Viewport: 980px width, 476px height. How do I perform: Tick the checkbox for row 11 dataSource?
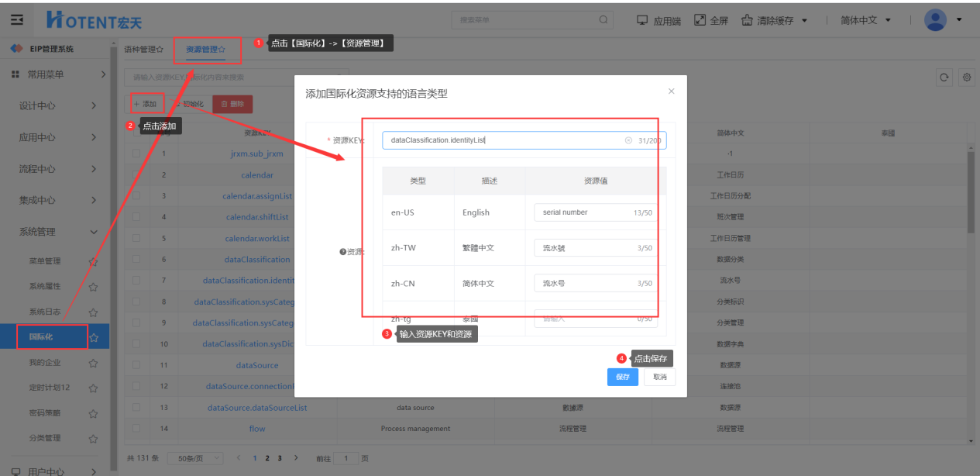(136, 364)
